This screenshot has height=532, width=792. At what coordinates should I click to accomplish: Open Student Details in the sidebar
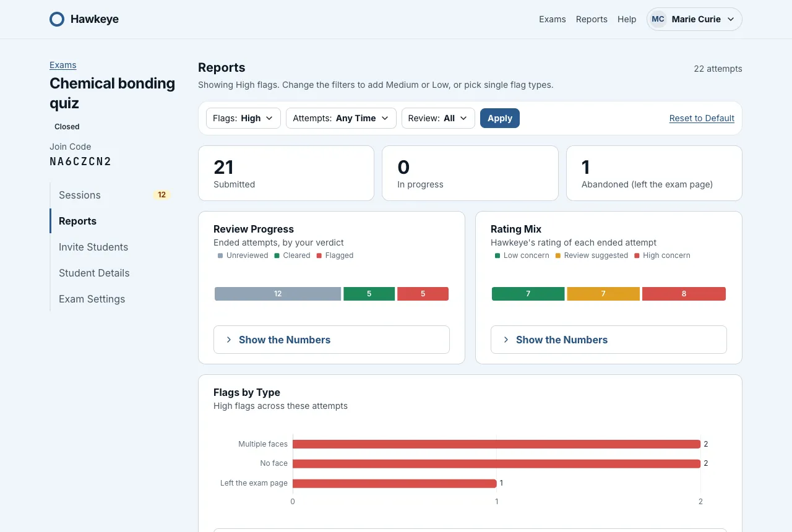click(112, 273)
